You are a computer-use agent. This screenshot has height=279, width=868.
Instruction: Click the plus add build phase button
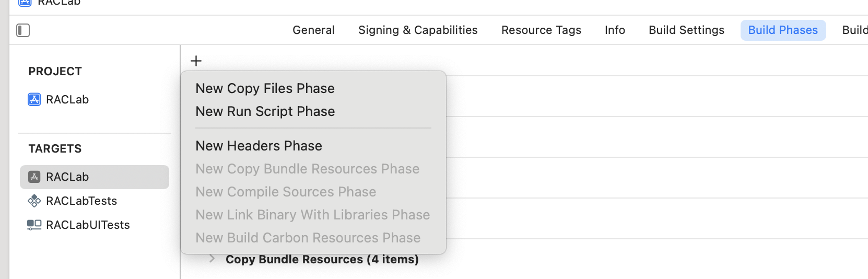[196, 61]
